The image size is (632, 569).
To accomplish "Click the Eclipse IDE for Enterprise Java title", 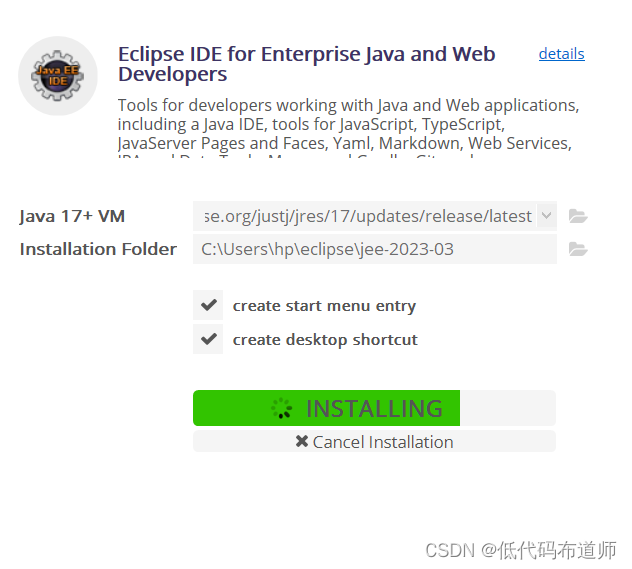I will pyautogui.click(x=306, y=64).
